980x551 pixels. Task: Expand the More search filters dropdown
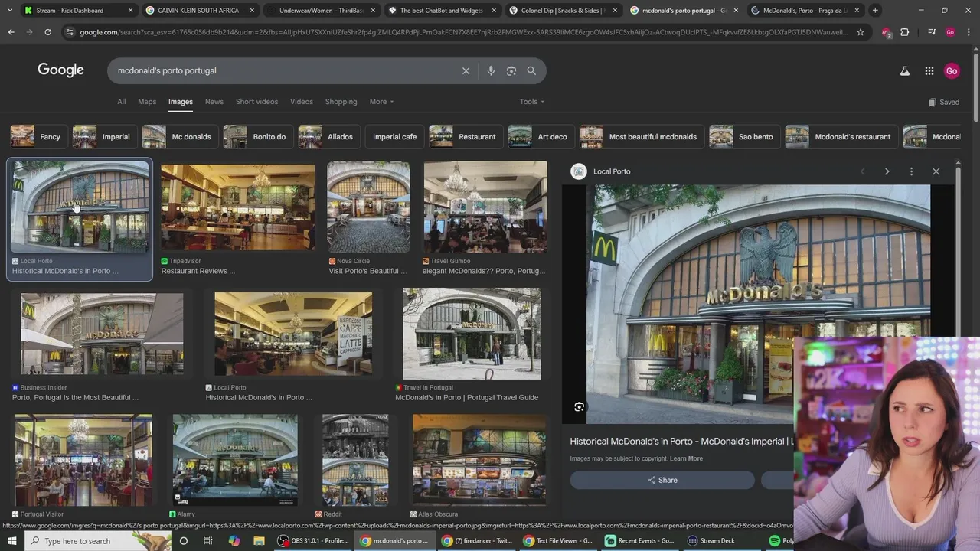381,102
